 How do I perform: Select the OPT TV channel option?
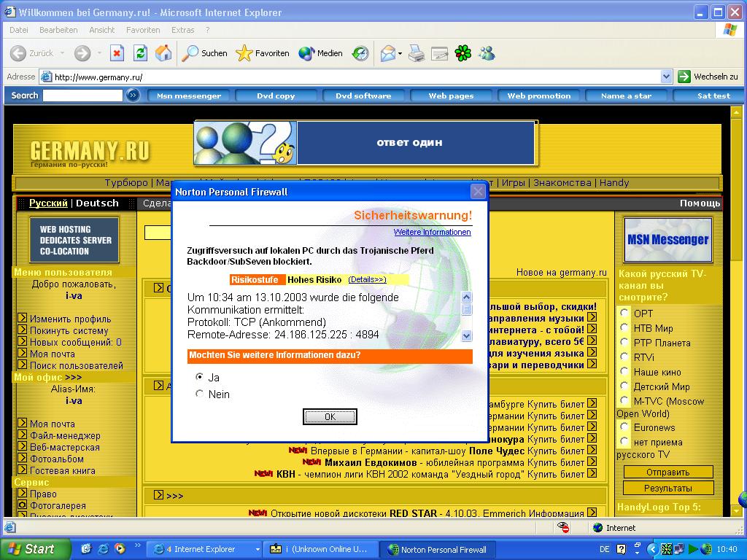624,313
